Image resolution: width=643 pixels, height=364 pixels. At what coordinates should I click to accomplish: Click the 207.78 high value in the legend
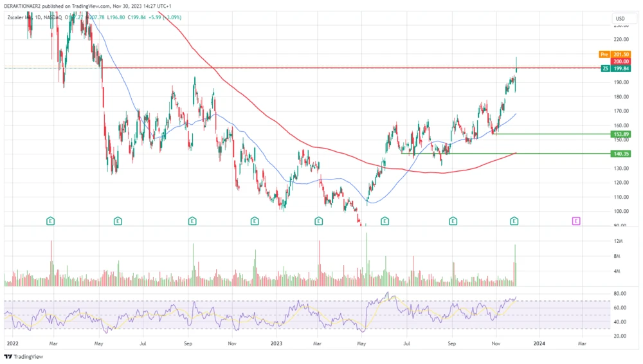click(x=97, y=17)
